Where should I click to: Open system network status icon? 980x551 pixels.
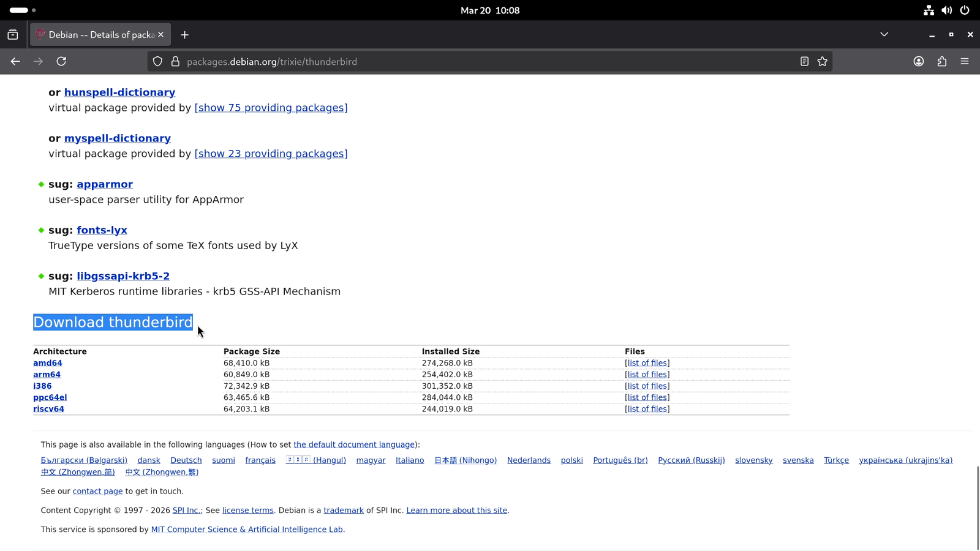pyautogui.click(x=929, y=10)
